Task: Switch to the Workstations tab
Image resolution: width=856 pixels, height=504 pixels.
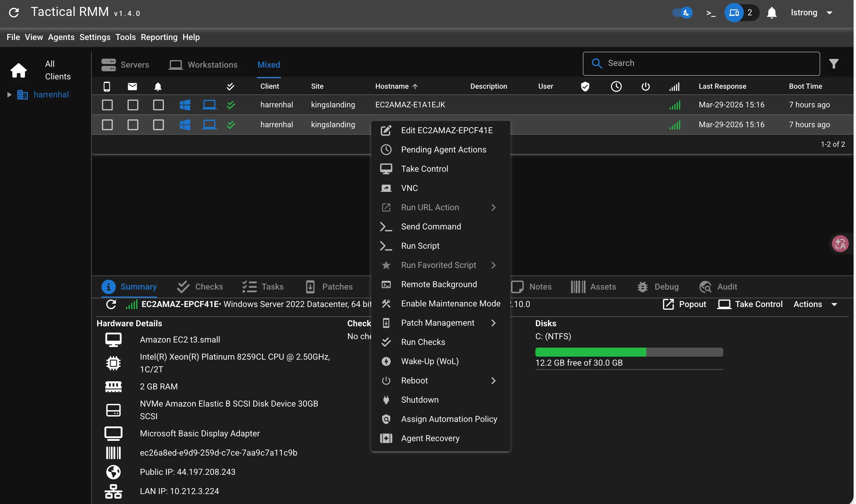Action: pos(203,65)
